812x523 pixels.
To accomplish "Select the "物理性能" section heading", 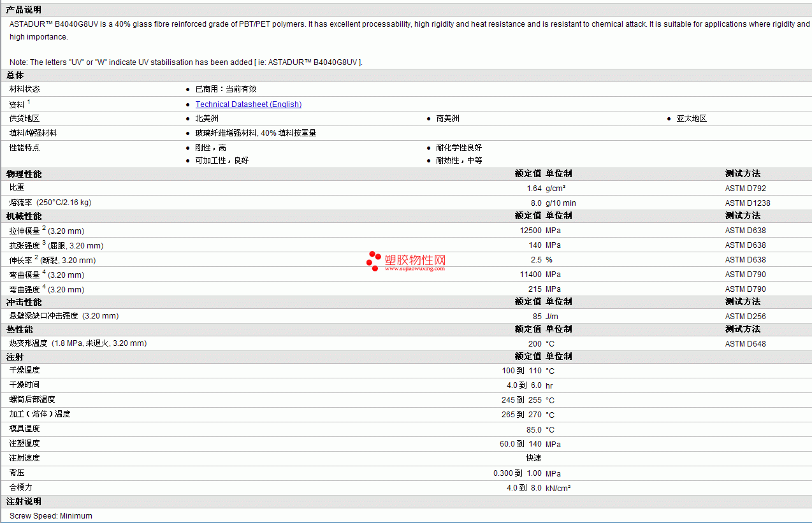I will pyautogui.click(x=24, y=174).
